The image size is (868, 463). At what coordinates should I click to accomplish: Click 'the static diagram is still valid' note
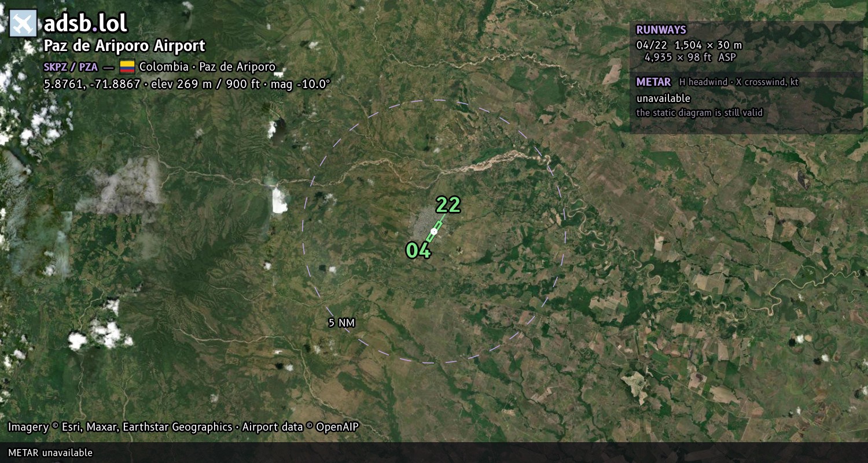pos(700,113)
